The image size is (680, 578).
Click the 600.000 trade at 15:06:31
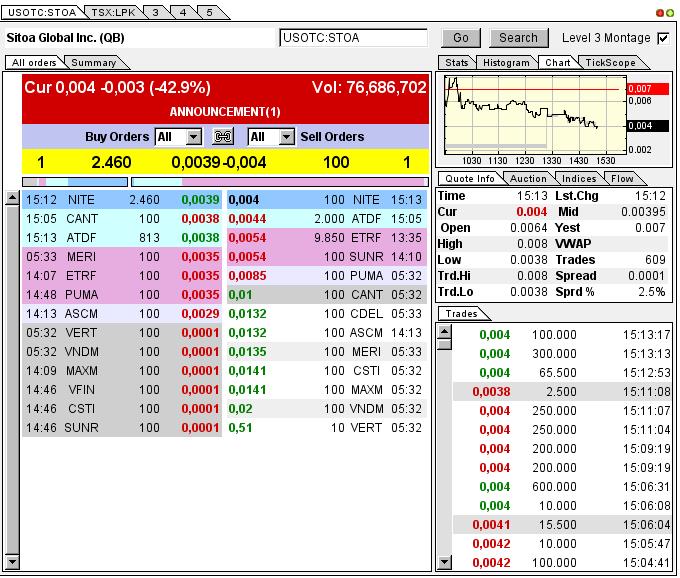click(562, 487)
